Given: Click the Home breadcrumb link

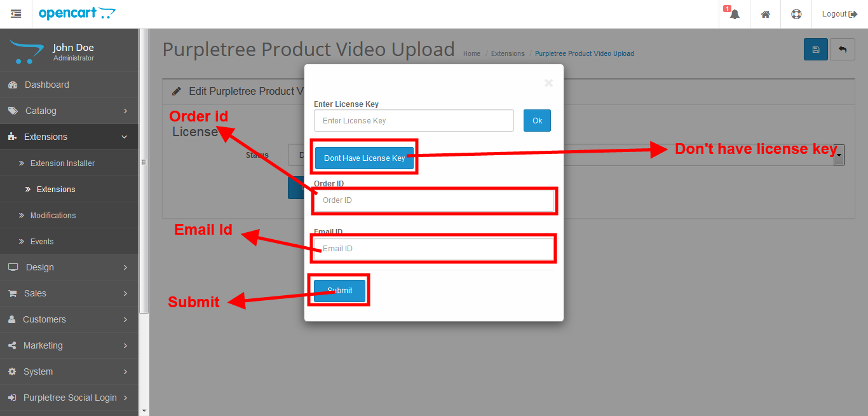Looking at the screenshot, I should (x=471, y=53).
